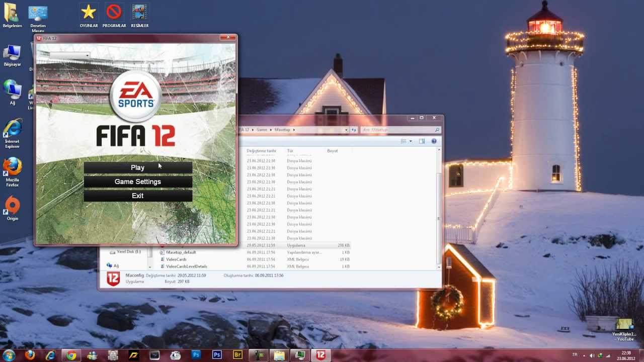Open the volume speaker tray icon
The height and width of the screenshot is (362, 644).
click(592, 355)
